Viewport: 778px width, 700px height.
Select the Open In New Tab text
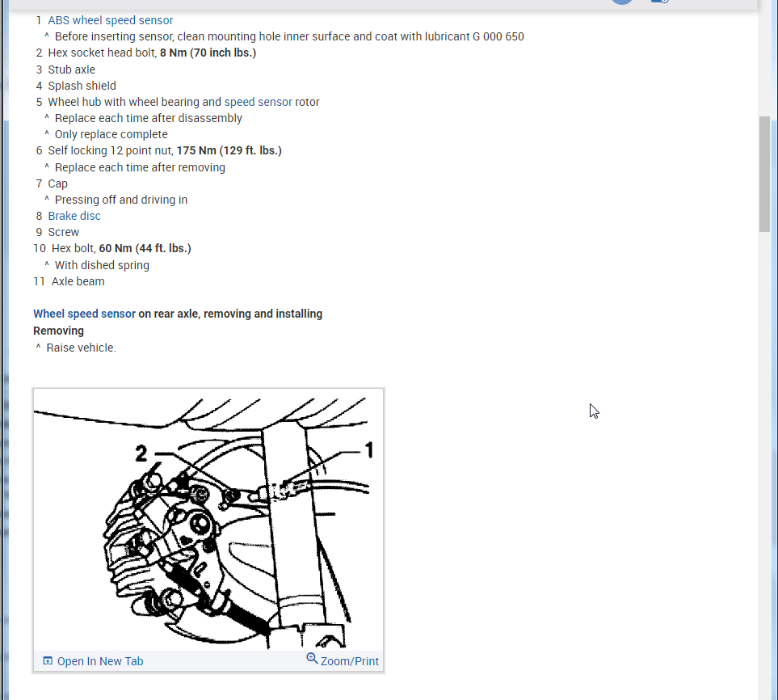pyautogui.click(x=100, y=661)
